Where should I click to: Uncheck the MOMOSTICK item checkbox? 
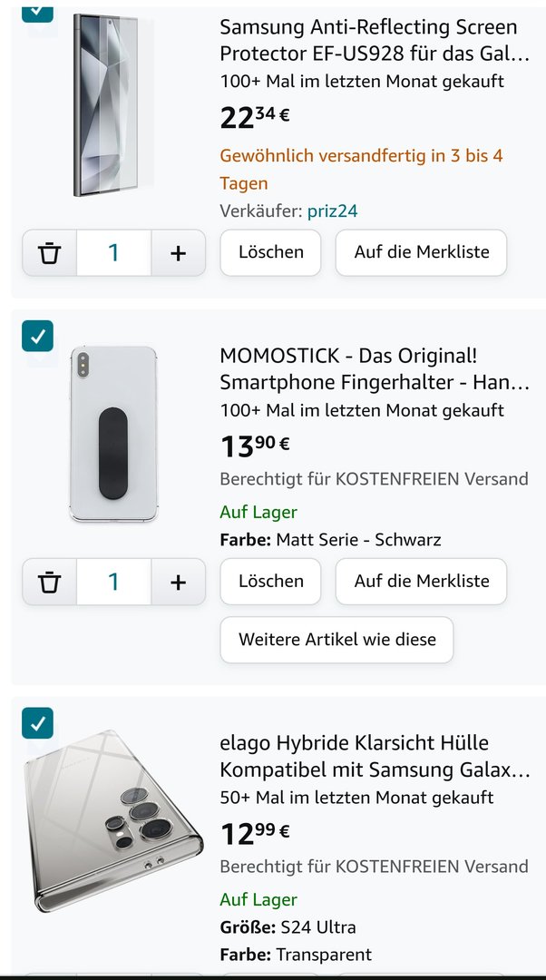[x=37, y=336]
